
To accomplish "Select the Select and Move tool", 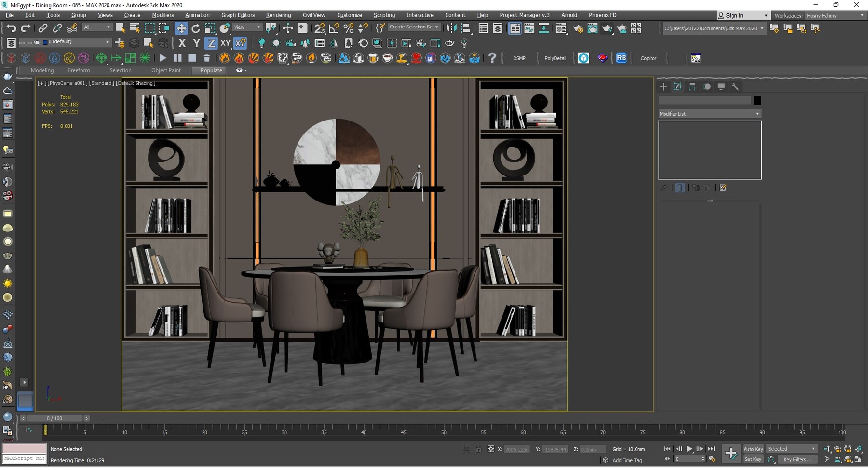I will coord(181,28).
